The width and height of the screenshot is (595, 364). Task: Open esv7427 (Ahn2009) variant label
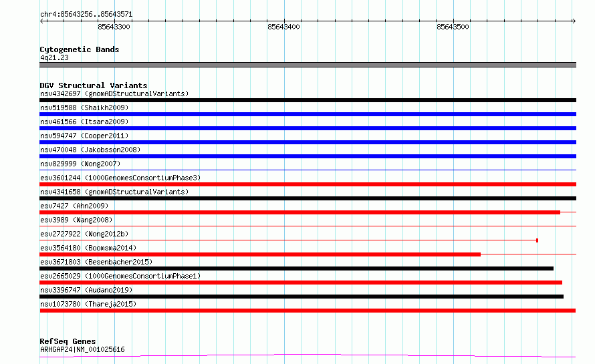(x=74, y=206)
